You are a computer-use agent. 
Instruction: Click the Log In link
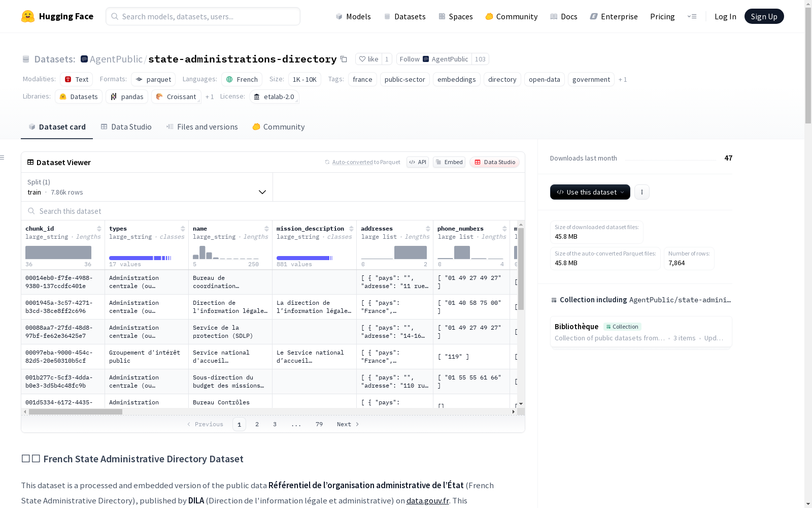point(725,16)
